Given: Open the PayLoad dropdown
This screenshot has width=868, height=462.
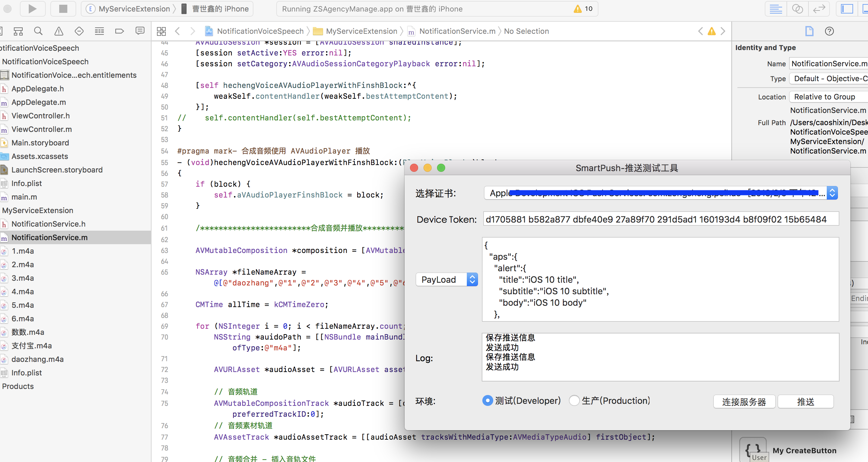Looking at the screenshot, I should (447, 279).
